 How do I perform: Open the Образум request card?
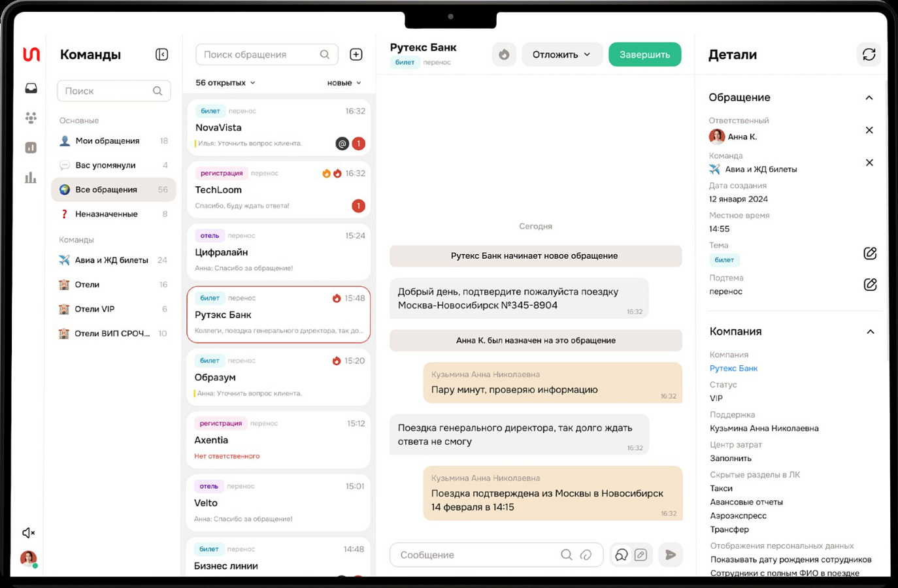[278, 377]
